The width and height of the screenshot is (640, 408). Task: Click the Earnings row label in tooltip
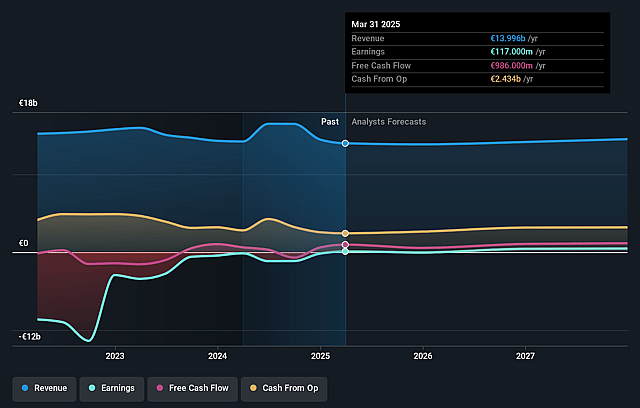tap(368, 52)
